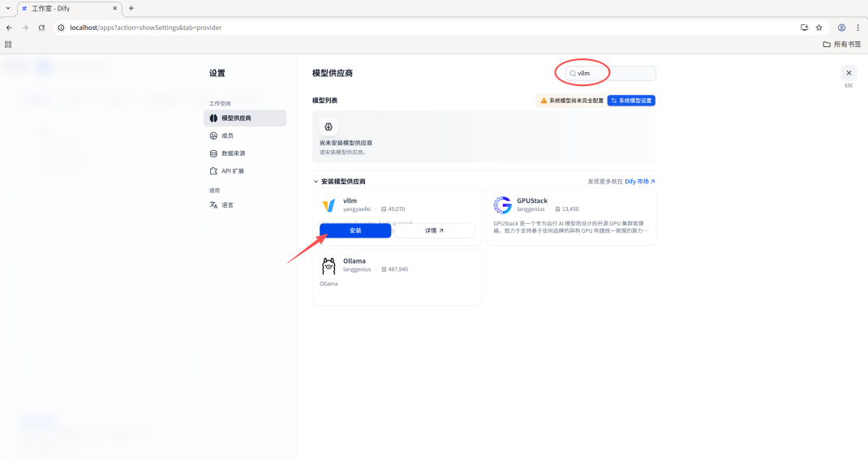Install the vllm provider with 安装 button
This screenshot has height=460, width=868.
coord(355,231)
